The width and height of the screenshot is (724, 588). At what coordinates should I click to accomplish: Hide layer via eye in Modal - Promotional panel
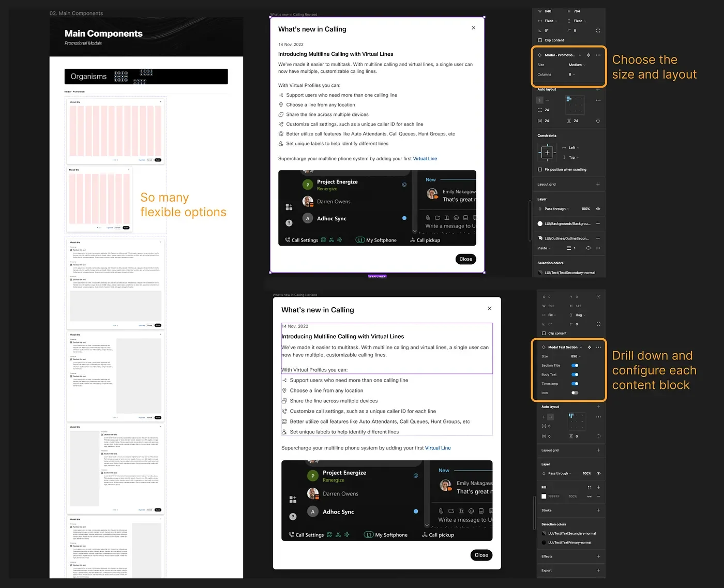point(598,209)
